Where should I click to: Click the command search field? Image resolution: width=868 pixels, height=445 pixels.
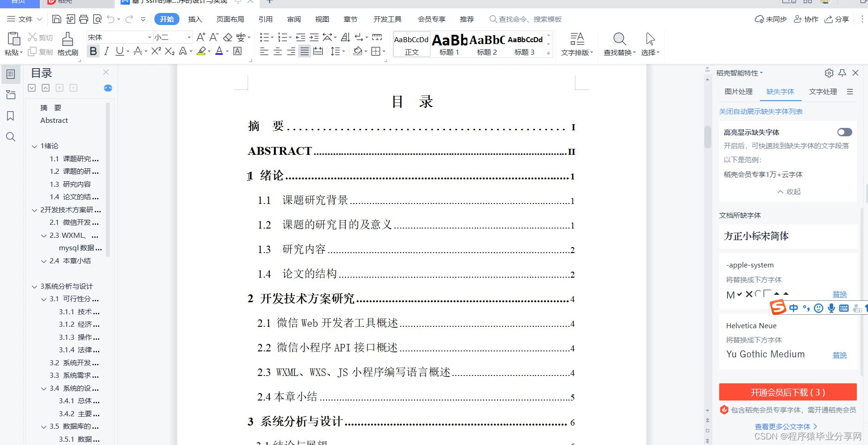(526, 19)
